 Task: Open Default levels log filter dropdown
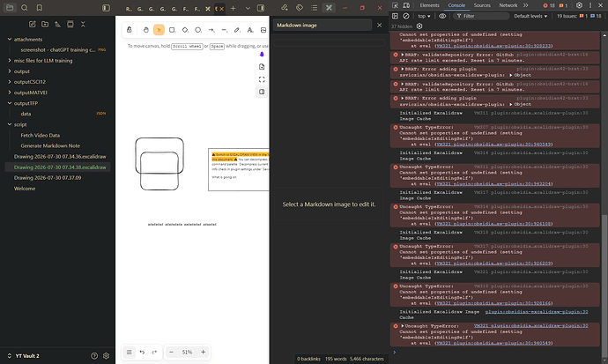pyautogui.click(x=530, y=16)
